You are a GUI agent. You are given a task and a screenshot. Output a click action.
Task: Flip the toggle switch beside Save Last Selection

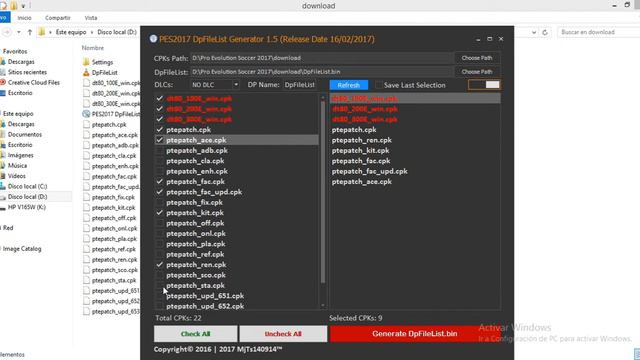point(484,85)
